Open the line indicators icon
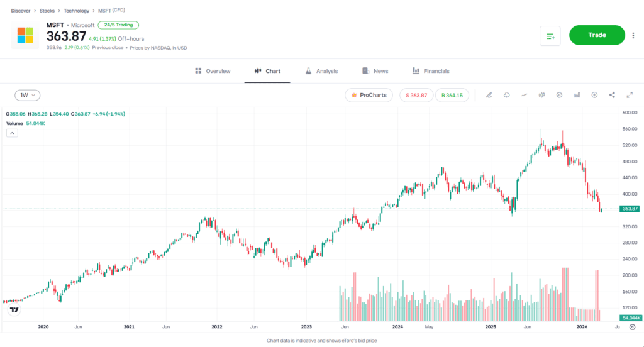The width and height of the screenshot is (644, 347). point(524,95)
